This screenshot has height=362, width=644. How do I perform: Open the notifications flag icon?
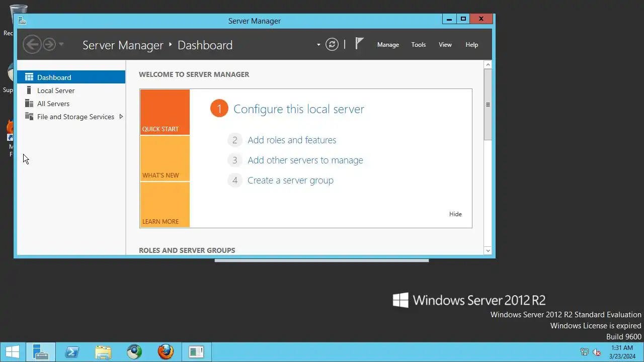359,44
